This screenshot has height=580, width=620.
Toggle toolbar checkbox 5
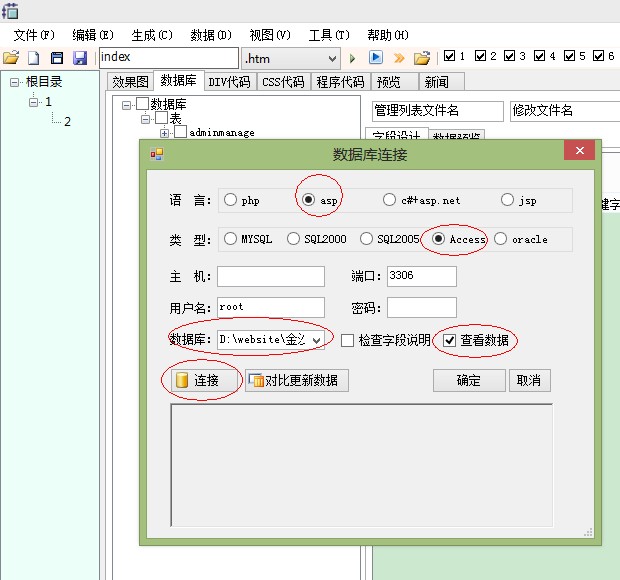569,56
